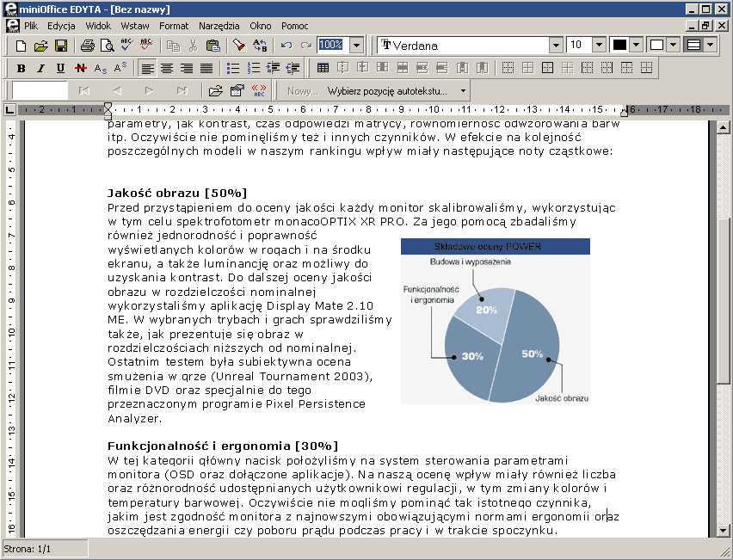Open the Edycja menu
The height and width of the screenshot is (560, 733).
click(x=61, y=26)
